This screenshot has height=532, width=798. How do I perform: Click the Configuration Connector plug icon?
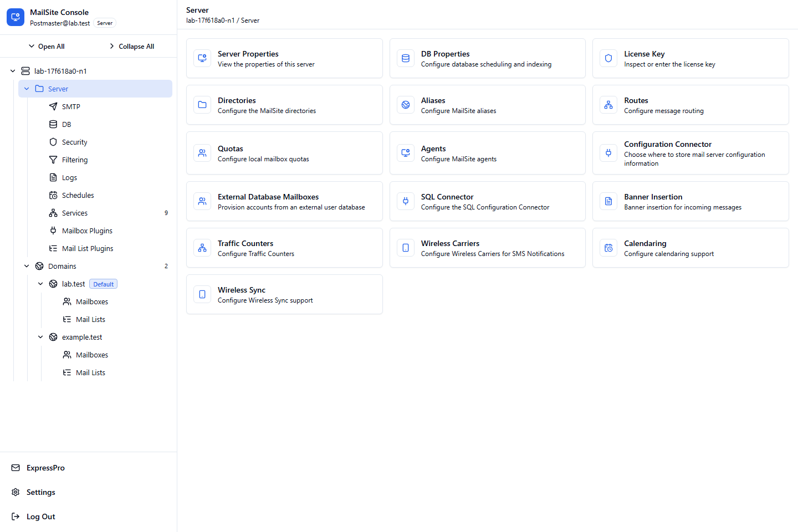[x=608, y=153]
